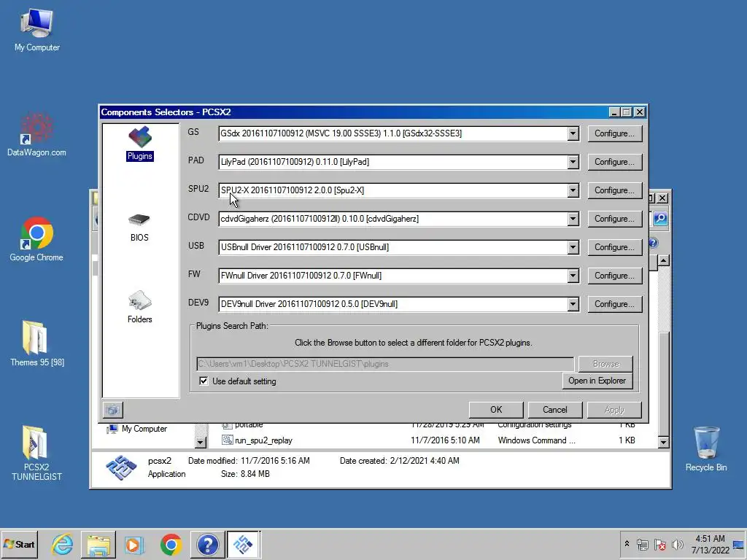Open the Folders settings page
Image resolution: width=747 pixels, height=560 pixels.
coord(139,307)
